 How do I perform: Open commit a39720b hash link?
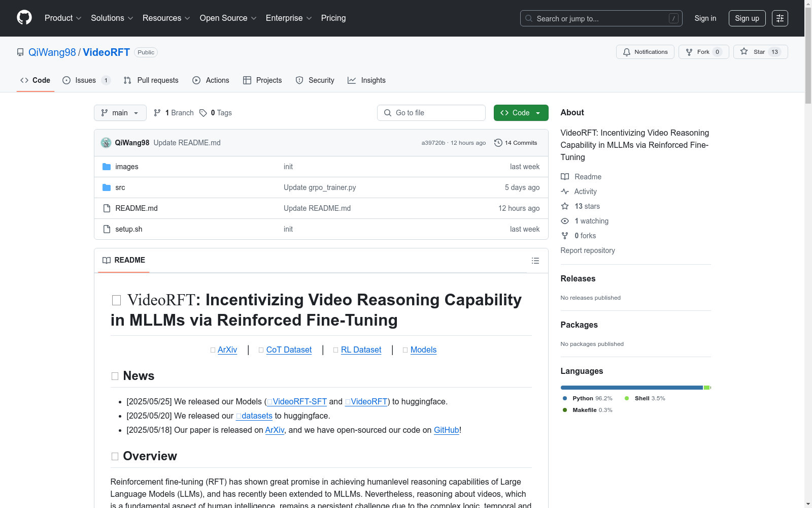pos(433,143)
